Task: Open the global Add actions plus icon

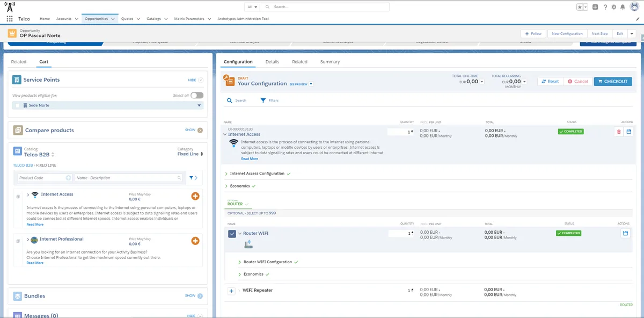Action: tap(595, 7)
